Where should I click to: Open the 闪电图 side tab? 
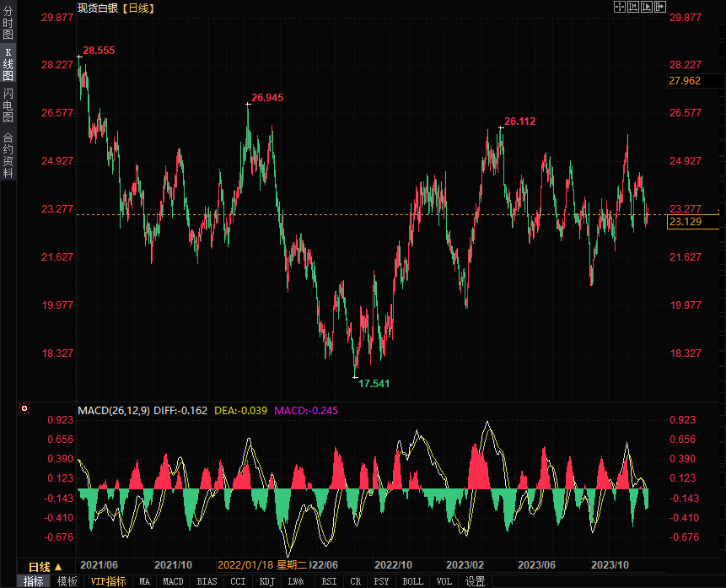tap(8, 105)
